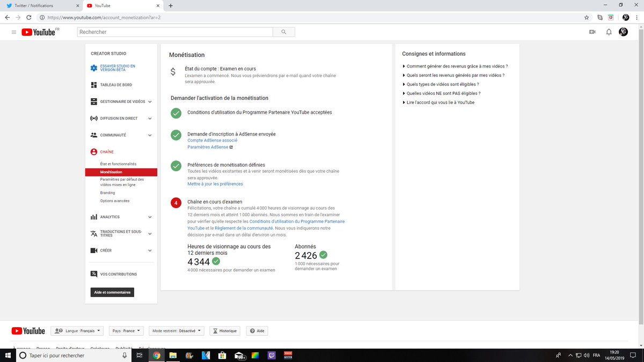Click the Analytics bar chart icon
Viewport: 644px width, 362px height.
coord(93,217)
